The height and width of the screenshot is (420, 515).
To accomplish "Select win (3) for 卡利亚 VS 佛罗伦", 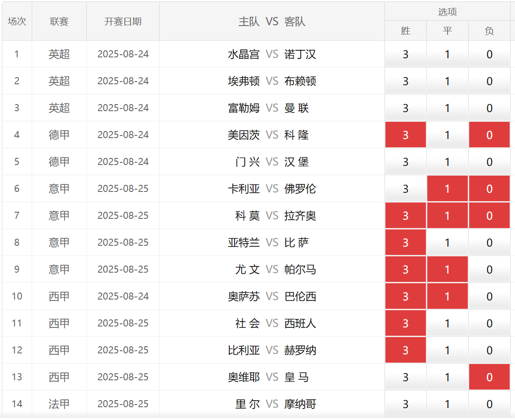I will 406,189.
